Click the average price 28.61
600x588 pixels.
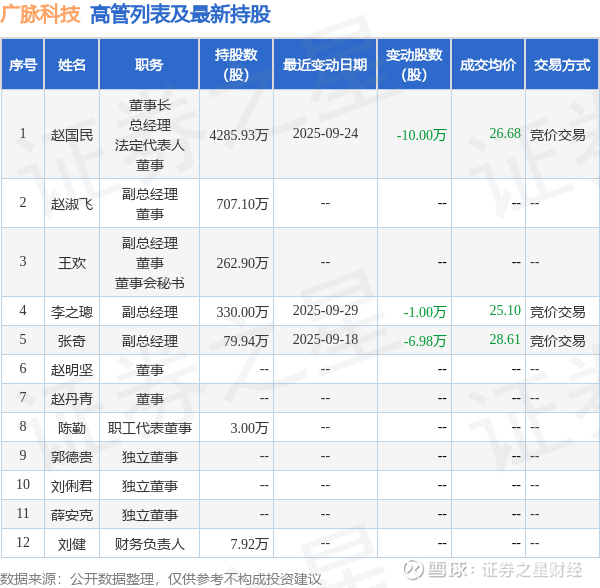point(505,339)
